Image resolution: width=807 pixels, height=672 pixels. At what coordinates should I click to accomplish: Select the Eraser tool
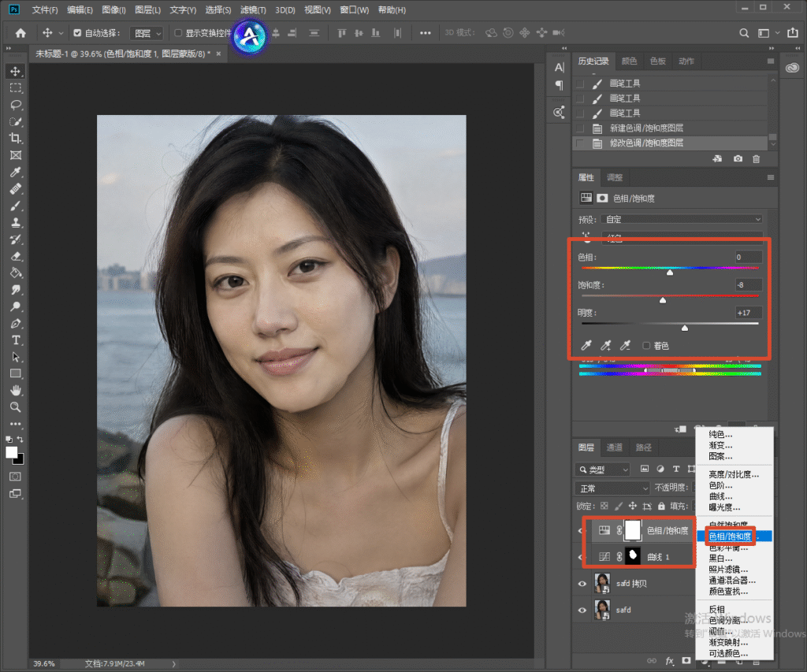point(16,256)
